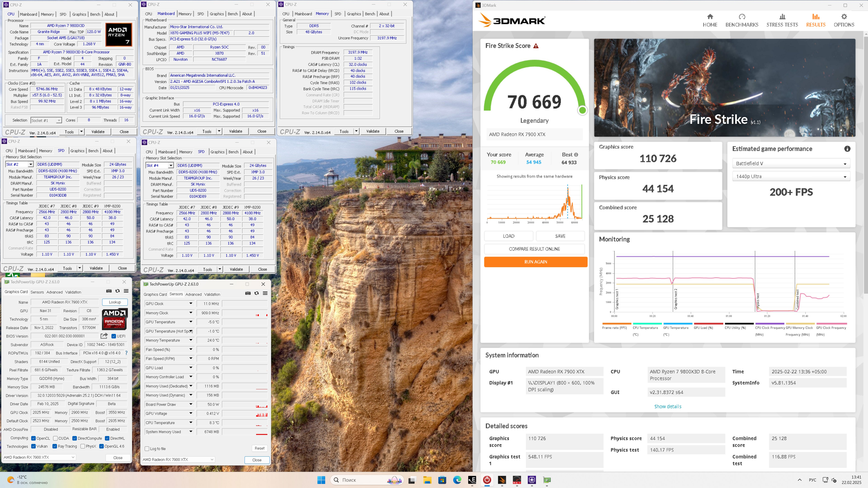Click the refresh icon in GPU-Z Graphics Card window
This screenshot has height=488, width=868.
[118, 291]
